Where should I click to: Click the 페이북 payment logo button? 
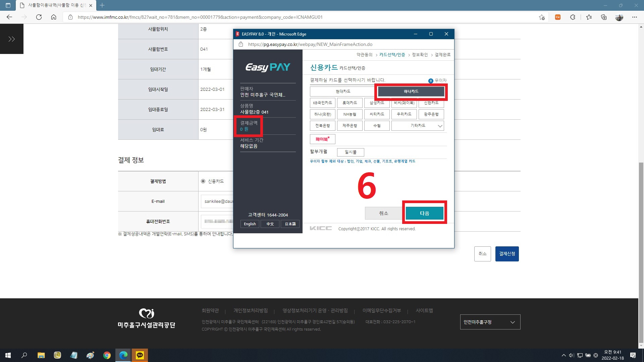pos(322,139)
